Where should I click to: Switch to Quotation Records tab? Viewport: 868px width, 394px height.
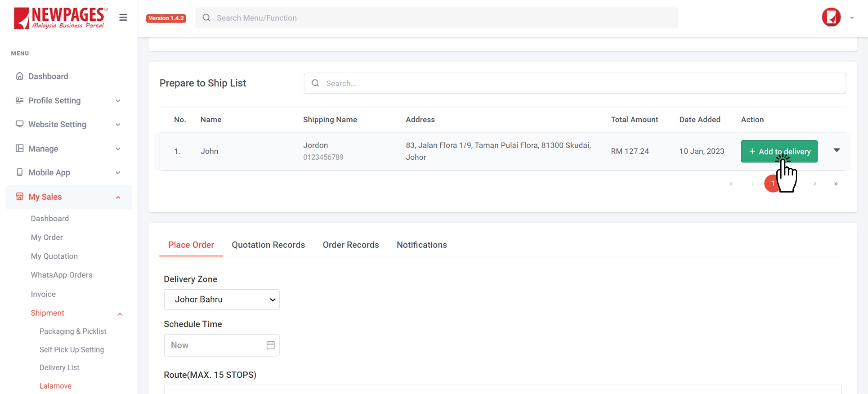pyautogui.click(x=268, y=245)
